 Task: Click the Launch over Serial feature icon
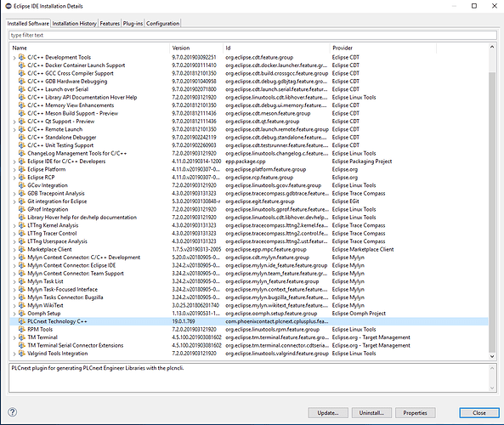[22, 89]
